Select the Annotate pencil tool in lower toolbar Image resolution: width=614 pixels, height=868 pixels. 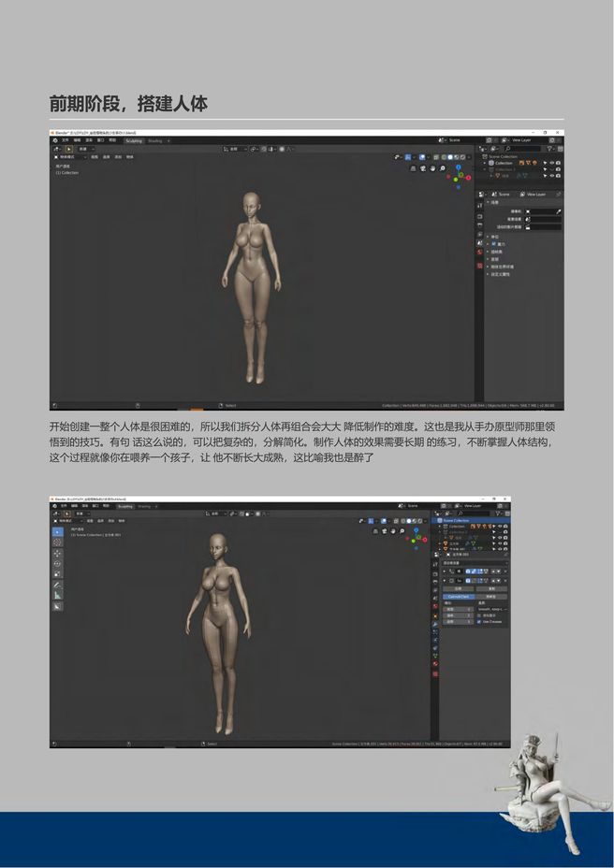coord(58,586)
